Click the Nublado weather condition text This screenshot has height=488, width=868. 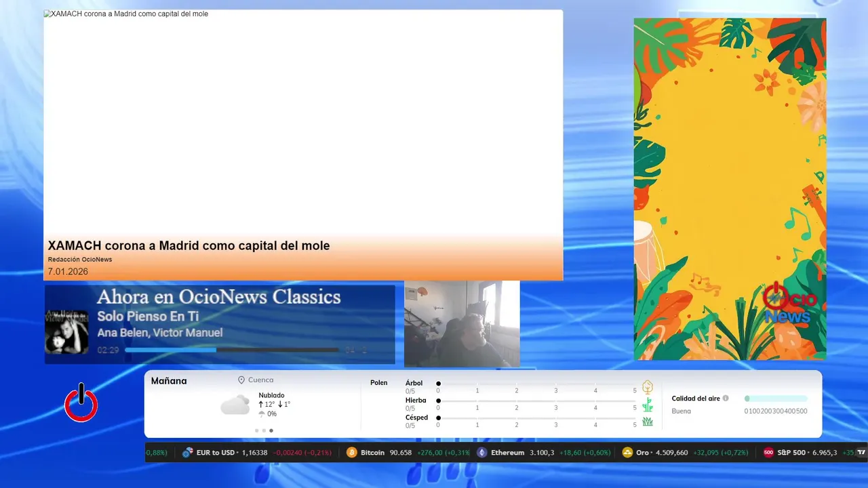(x=271, y=395)
